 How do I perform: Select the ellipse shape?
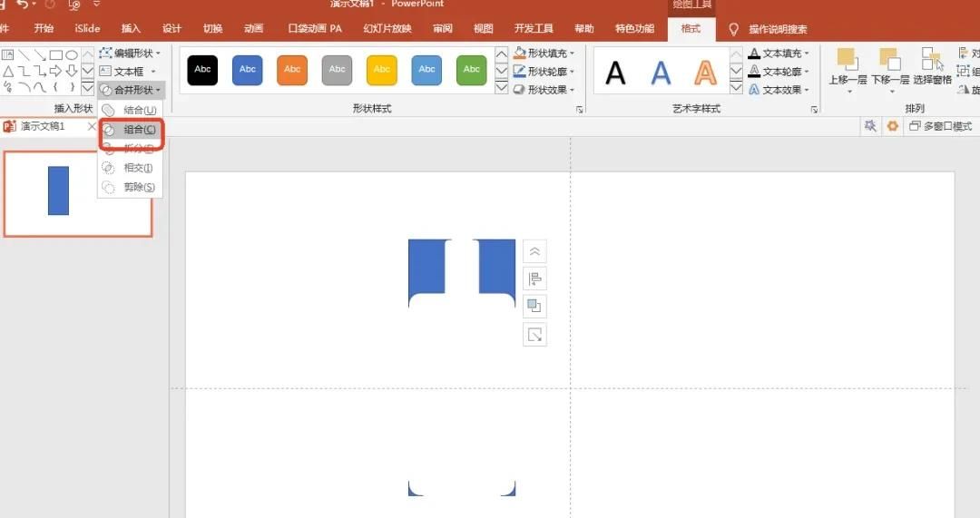coord(72,55)
